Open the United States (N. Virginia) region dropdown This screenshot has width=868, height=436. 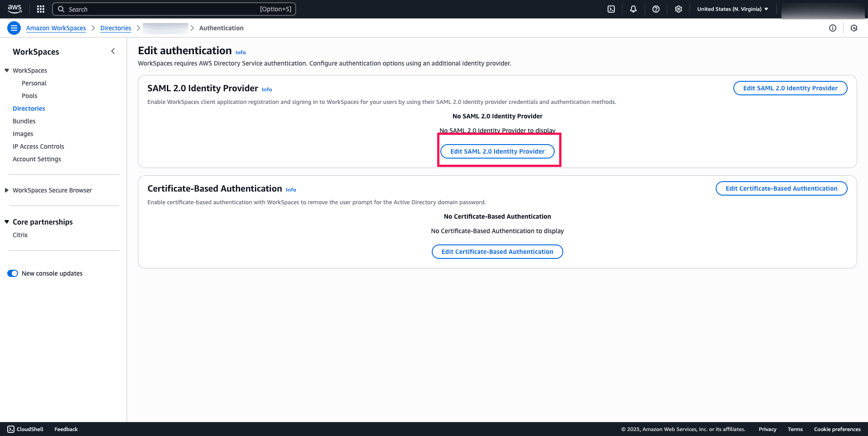pos(732,9)
